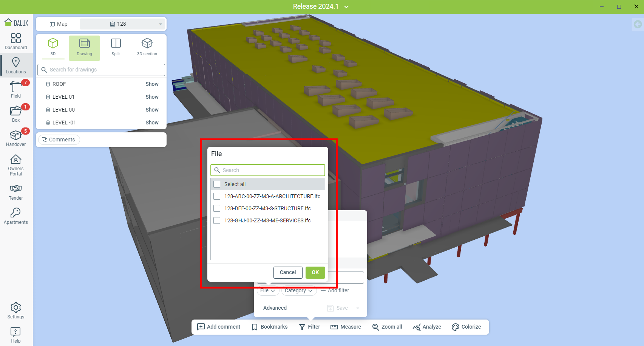This screenshot has height=346, width=644.
Task: Open the Box file module
Action: click(x=16, y=114)
